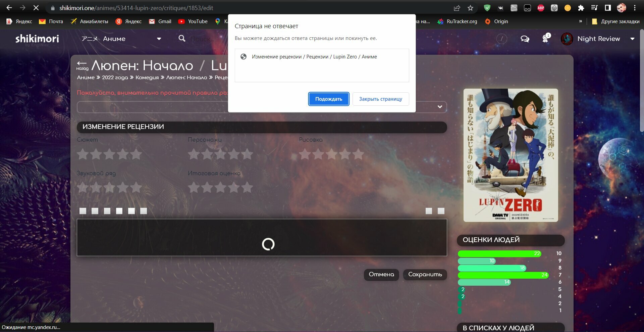
Task: Click the shikimori site logo
Action: click(37, 39)
